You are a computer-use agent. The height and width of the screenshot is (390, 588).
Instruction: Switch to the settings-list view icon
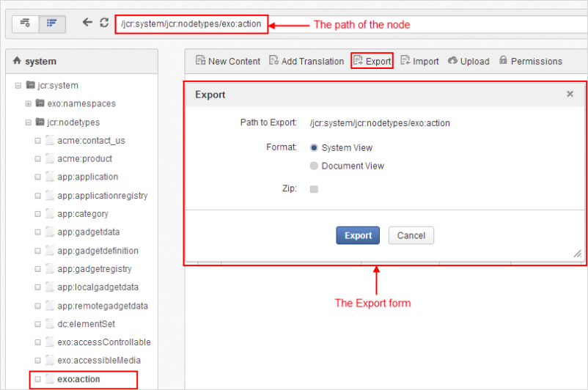[x=25, y=23]
